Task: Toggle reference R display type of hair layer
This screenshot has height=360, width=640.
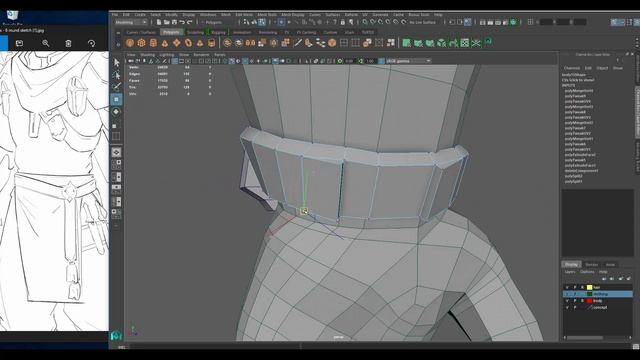Action: tap(582, 287)
